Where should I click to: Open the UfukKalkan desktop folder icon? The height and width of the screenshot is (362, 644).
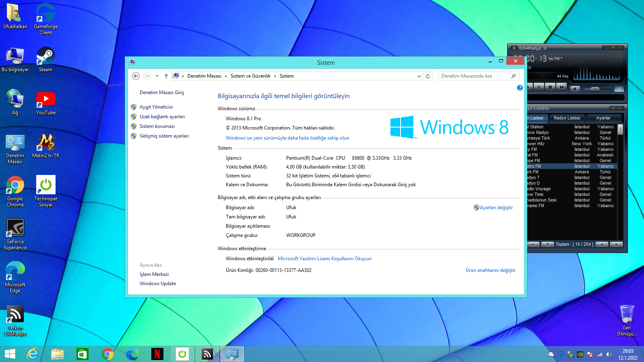[x=15, y=16]
